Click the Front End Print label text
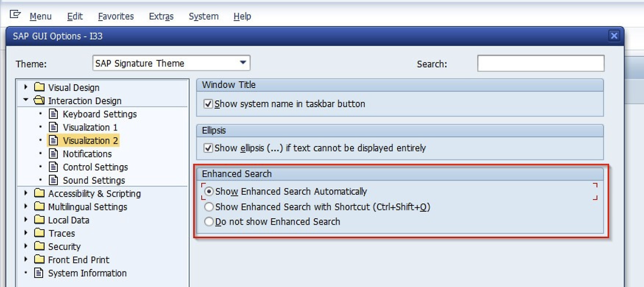644x287 pixels. click(x=78, y=260)
